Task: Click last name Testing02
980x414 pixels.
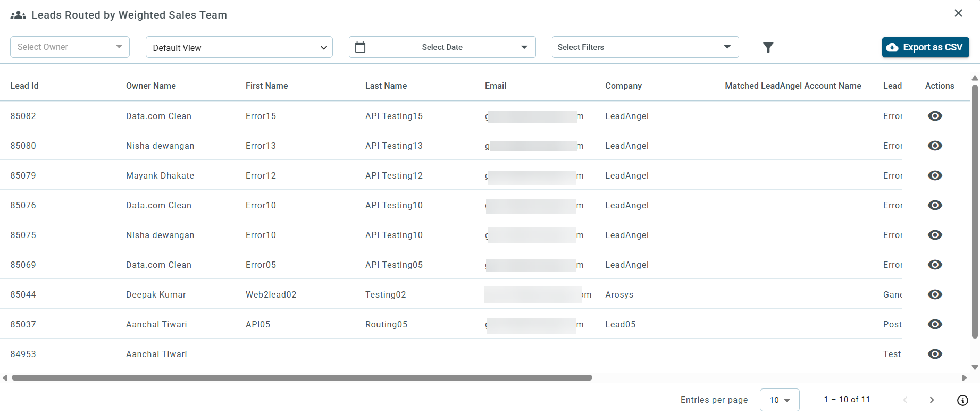Action: pos(386,294)
